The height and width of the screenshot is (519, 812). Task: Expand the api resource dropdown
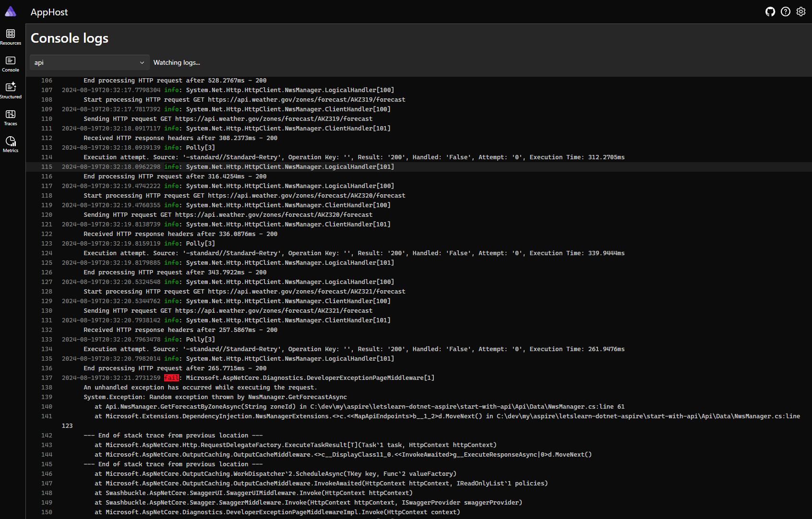tap(90, 62)
